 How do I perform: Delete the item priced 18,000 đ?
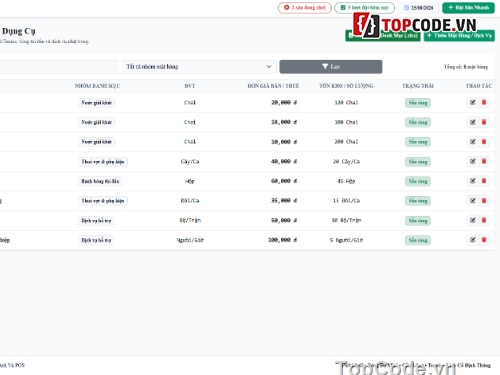(484, 122)
